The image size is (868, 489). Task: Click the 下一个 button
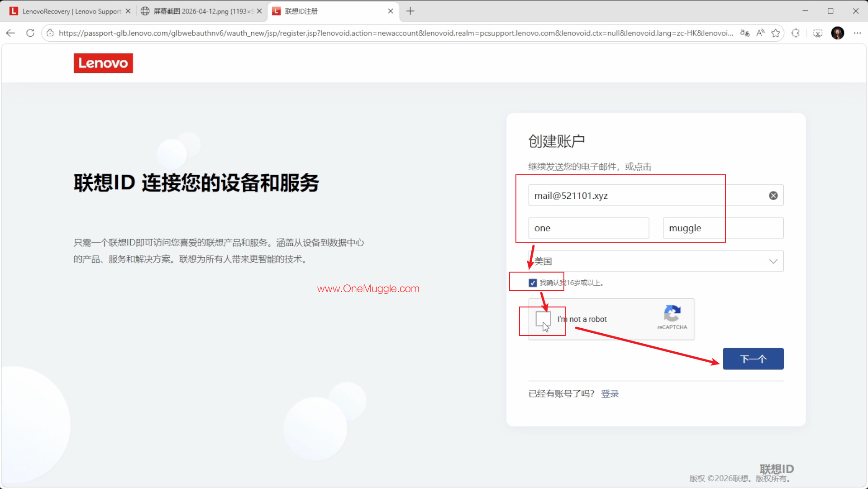pyautogui.click(x=753, y=359)
